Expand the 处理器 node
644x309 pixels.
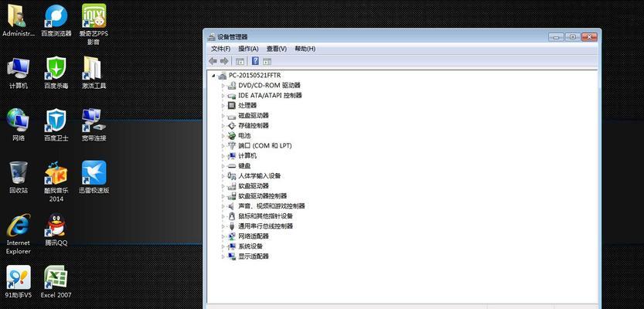[223, 106]
